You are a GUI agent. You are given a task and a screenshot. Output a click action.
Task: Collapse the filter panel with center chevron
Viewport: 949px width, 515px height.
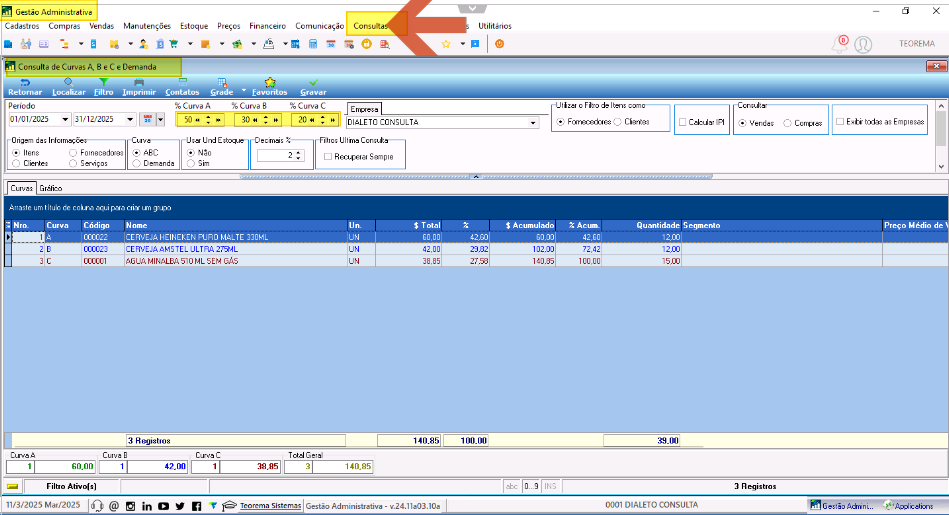pyautogui.click(x=476, y=177)
